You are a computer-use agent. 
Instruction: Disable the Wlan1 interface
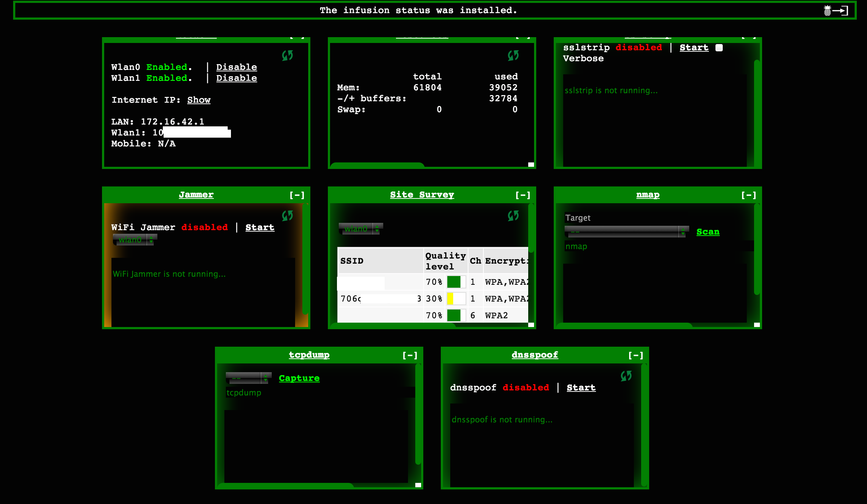(236, 78)
